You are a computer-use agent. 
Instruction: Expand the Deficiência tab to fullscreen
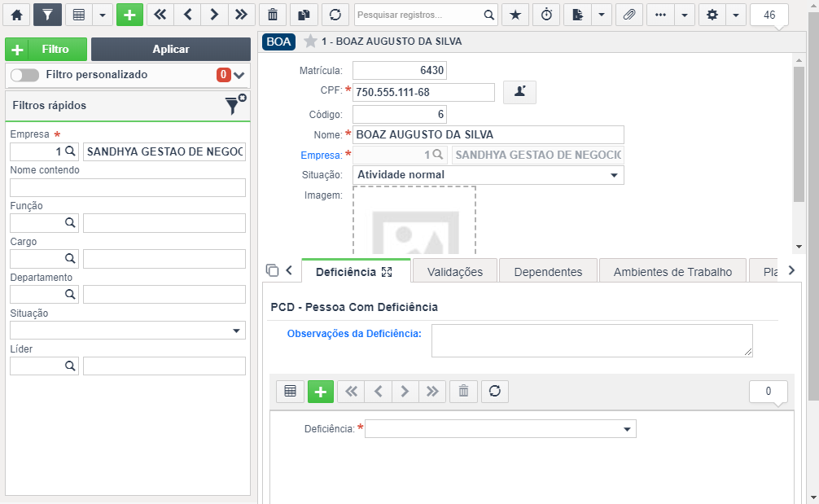click(387, 272)
